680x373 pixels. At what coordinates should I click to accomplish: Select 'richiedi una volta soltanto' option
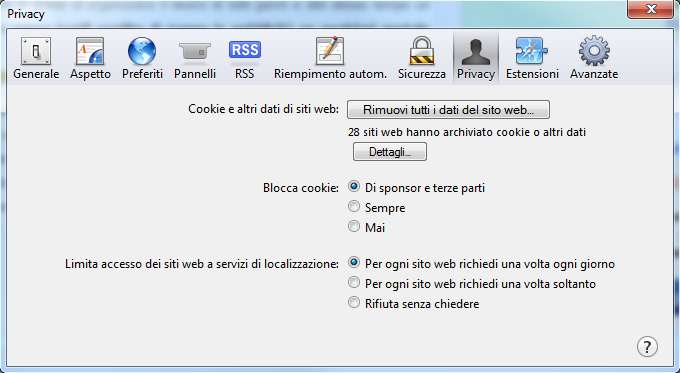click(x=354, y=282)
